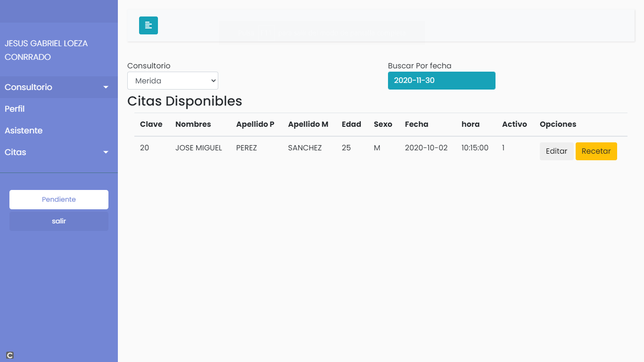Click the 2020-10-02 date cell in table
The height and width of the screenshot is (362, 644).
pyautogui.click(x=426, y=148)
